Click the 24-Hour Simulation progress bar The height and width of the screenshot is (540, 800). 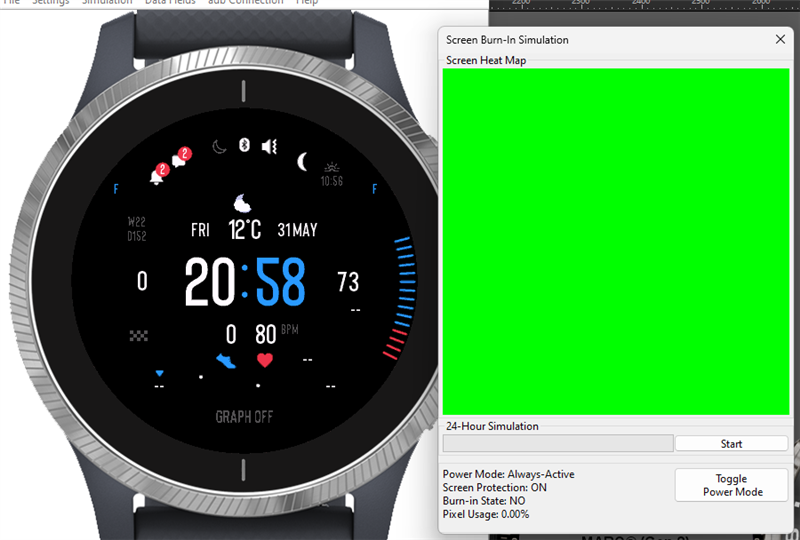click(558, 444)
